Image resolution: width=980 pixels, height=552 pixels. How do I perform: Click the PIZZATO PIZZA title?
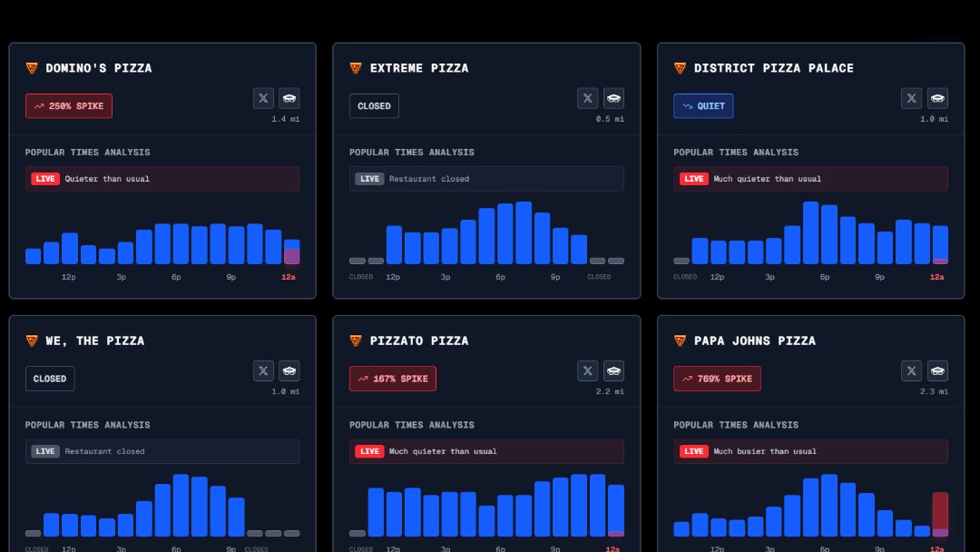coord(419,340)
